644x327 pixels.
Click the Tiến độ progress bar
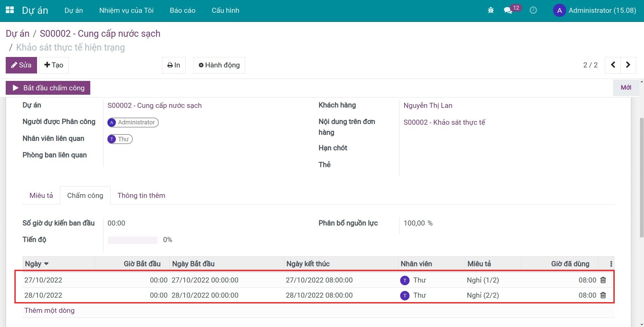132,240
